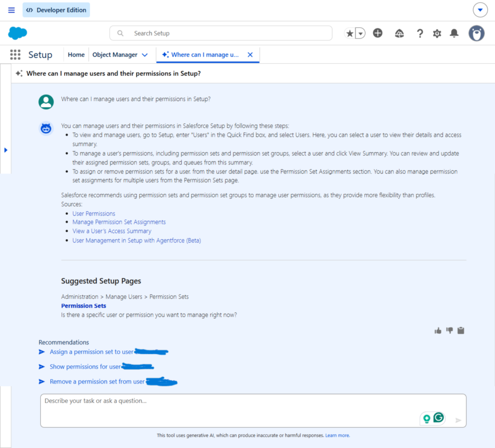Click the Setup app name label
This screenshot has height=448, width=495.
(x=41, y=55)
